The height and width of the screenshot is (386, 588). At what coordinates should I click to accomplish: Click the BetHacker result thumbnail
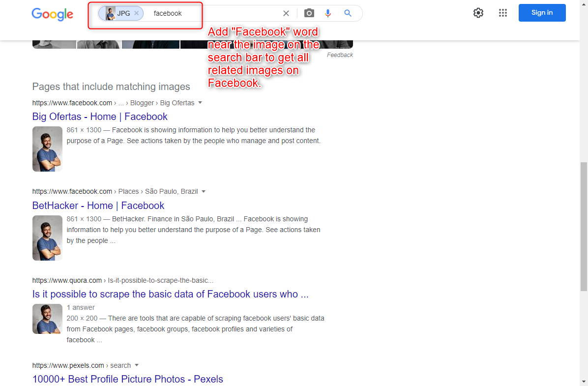pos(47,238)
